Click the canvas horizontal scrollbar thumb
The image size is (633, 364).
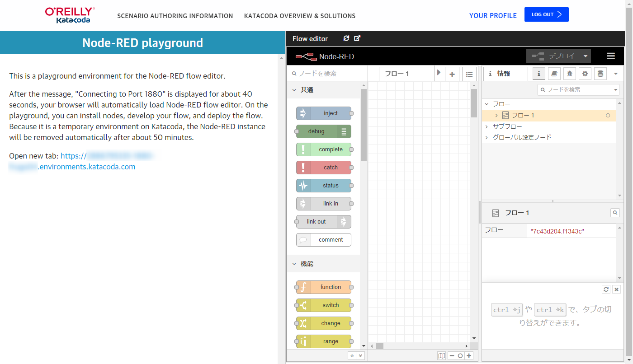tap(379, 346)
